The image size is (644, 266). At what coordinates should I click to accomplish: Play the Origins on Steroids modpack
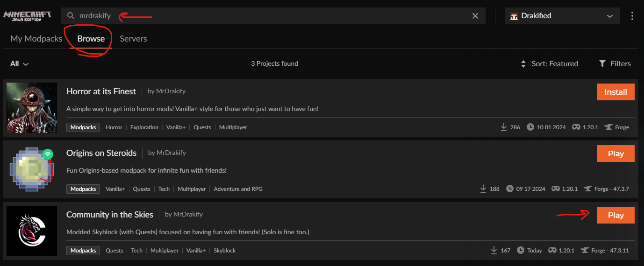[615, 154]
